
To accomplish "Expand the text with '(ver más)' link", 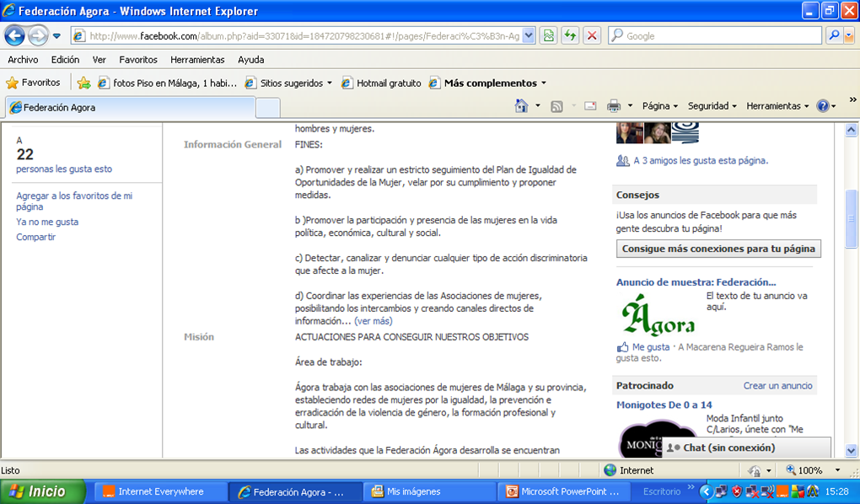I will (373, 321).
